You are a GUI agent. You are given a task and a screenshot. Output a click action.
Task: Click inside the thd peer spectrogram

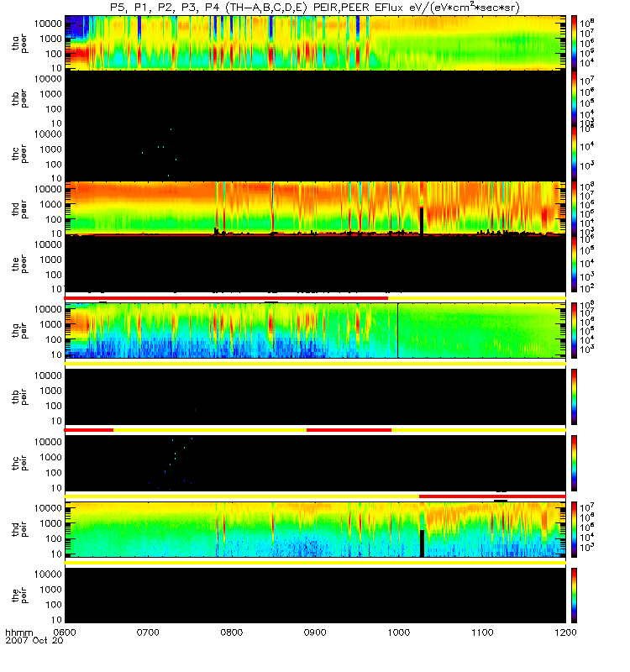pyautogui.click(x=315, y=208)
